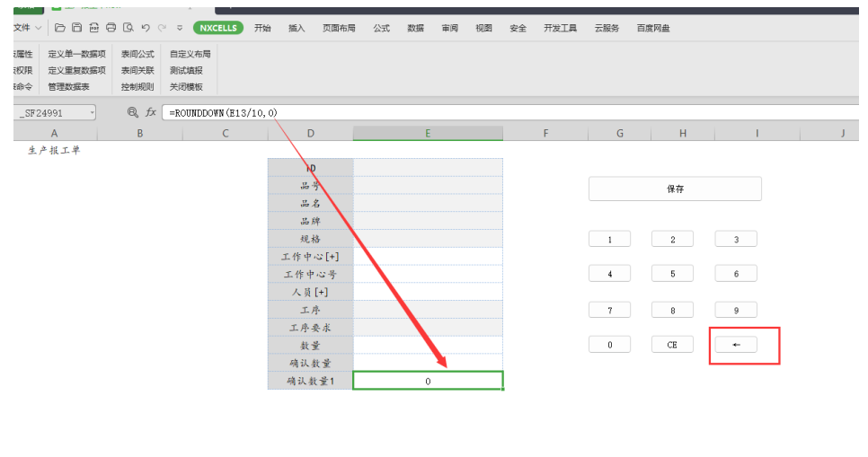Select the 数量 value cell
868x457 pixels.
click(x=428, y=346)
